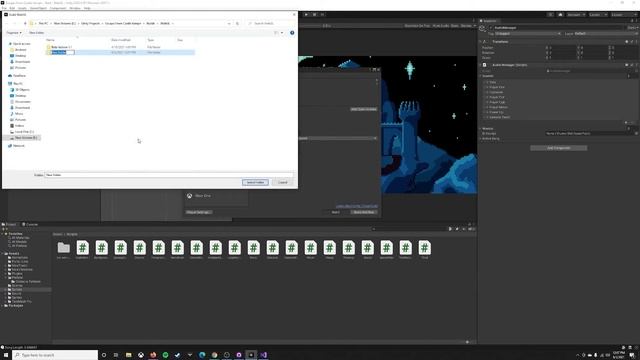Open Transform component context menu icon
This screenshot has width=640, height=360.
tap(636, 42)
